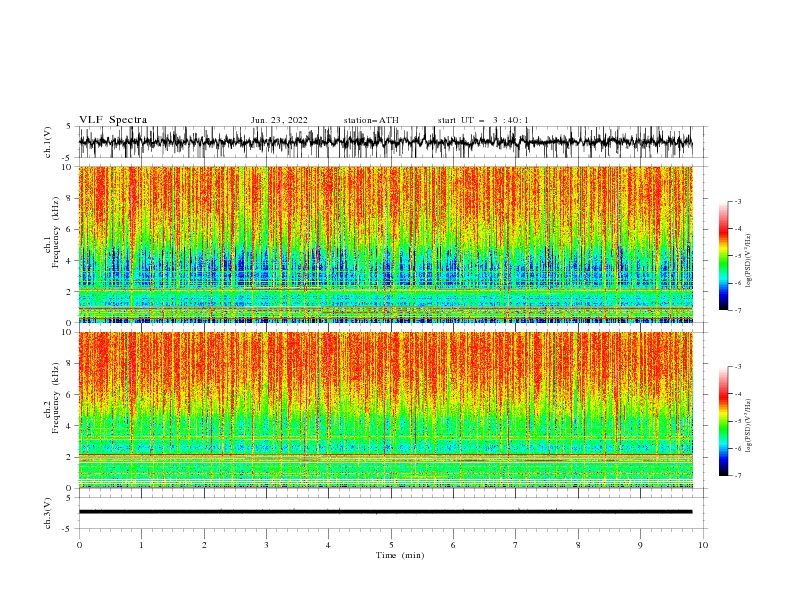Click the "10" kHz tick on ch.2 frequency axis
Viewport: 792px width, 612px height.
(x=67, y=332)
